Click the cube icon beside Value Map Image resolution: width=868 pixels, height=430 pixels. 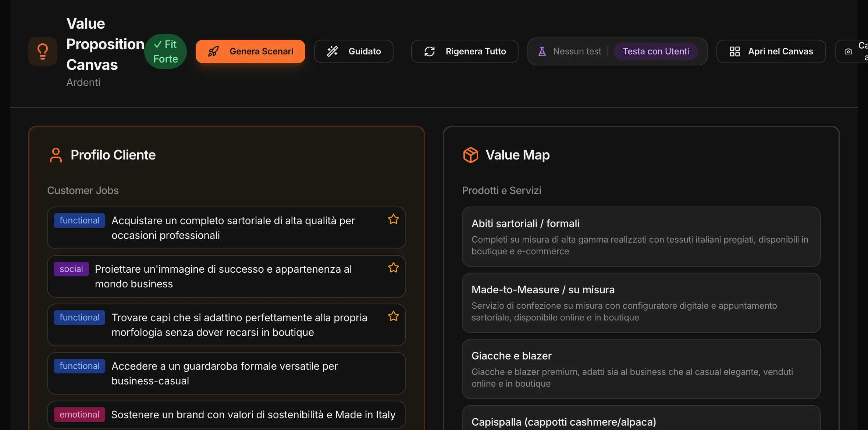(x=471, y=155)
